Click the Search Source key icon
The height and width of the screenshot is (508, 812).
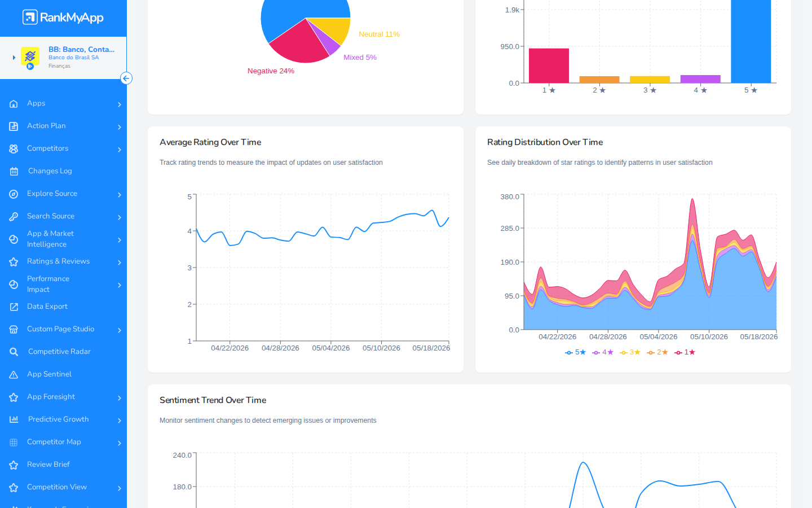tap(14, 217)
